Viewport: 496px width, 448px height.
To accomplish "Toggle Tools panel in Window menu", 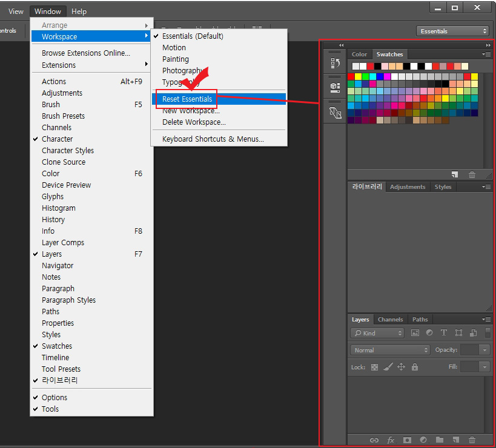I will pyautogui.click(x=91, y=409).
